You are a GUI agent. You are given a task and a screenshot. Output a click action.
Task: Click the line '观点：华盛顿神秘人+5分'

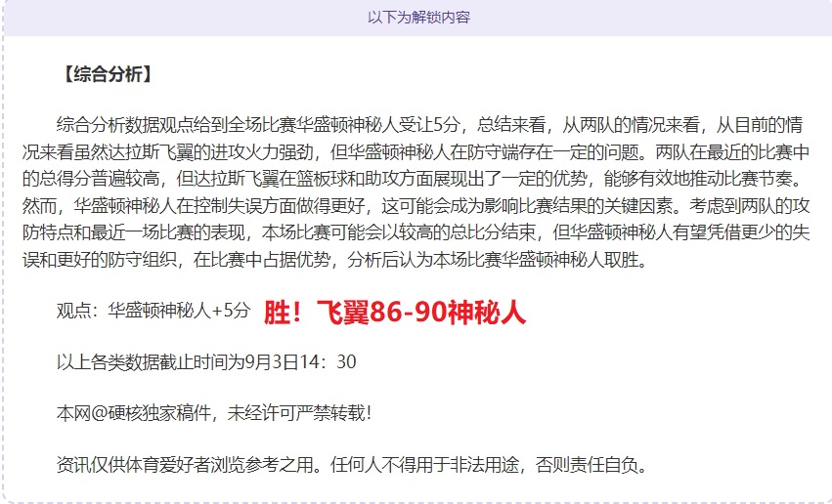(x=153, y=310)
